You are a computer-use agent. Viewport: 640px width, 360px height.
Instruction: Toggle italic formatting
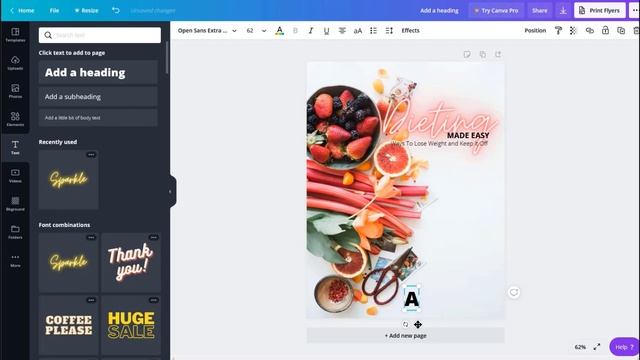tap(311, 31)
